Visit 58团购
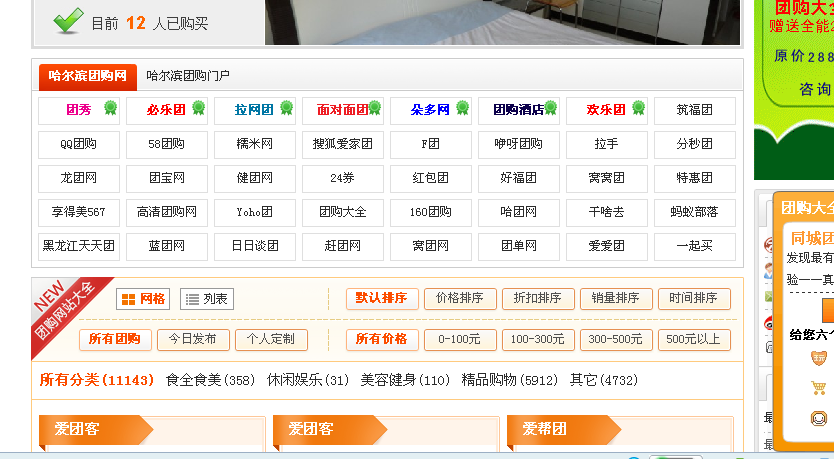 (x=166, y=144)
